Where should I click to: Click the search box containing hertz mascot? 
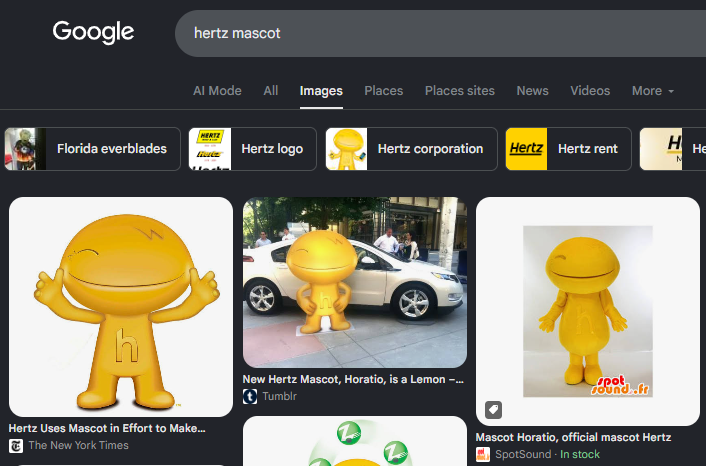(440, 33)
